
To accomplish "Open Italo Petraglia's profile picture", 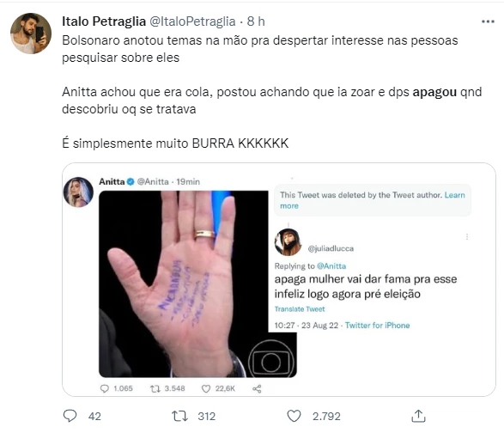I will coord(31,34).
